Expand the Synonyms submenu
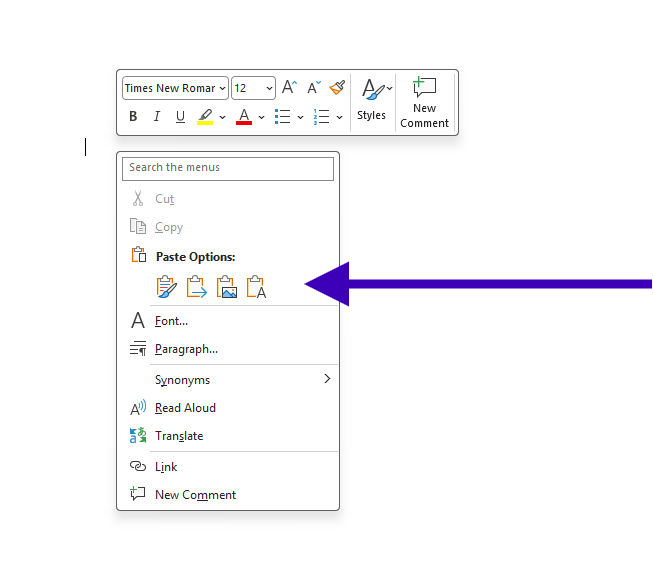 228,380
